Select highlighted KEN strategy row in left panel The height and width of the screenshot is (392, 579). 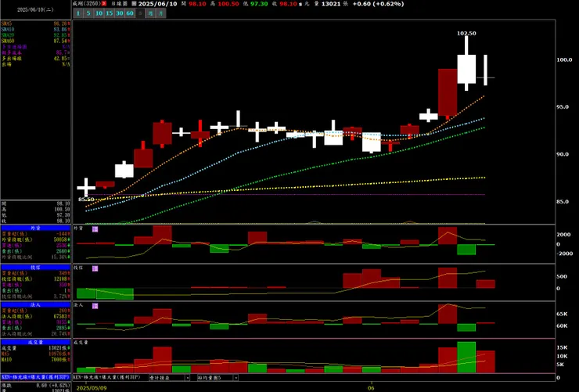(x=35, y=378)
